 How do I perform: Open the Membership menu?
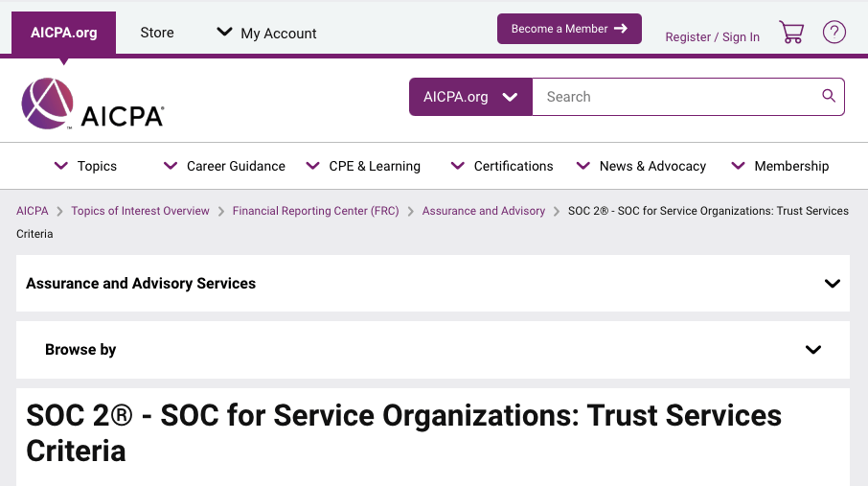coord(780,166)
